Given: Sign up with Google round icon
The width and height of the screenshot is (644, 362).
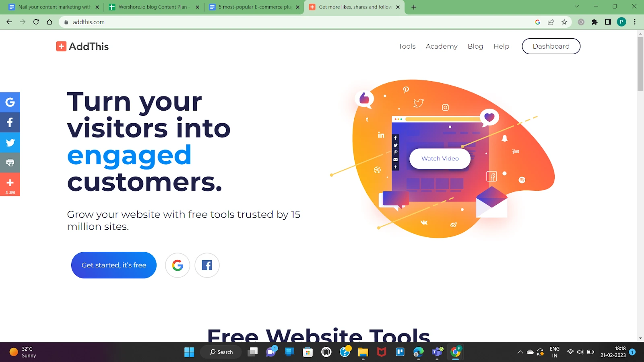Looking at the screenshot, I should [x=178, y=265].
